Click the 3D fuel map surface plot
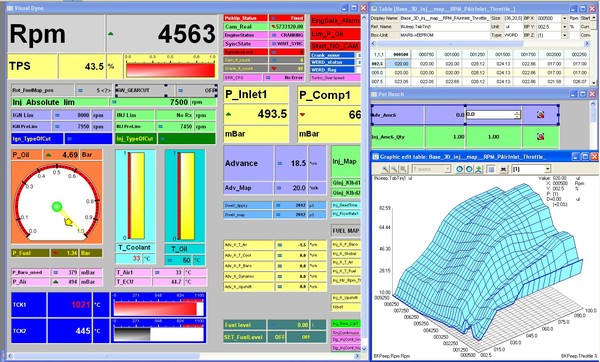600x362 pixels. click(488, 260)
